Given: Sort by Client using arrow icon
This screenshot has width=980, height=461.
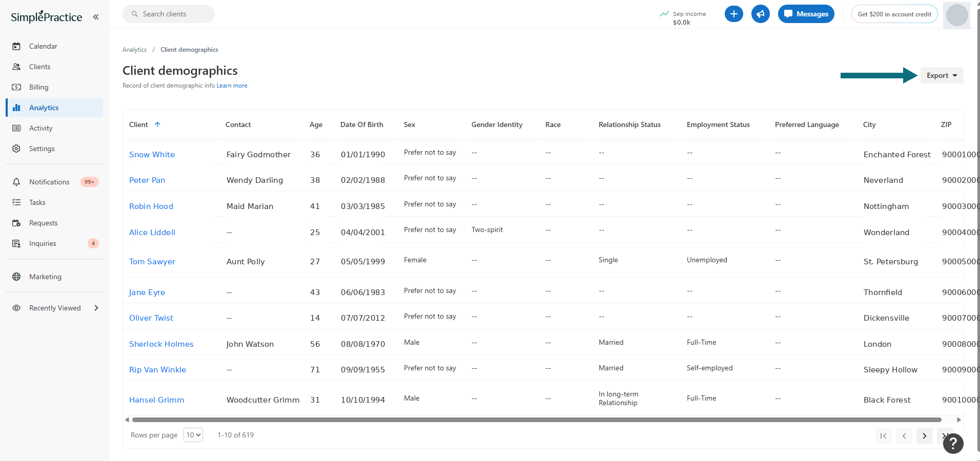Looking at the screenshot, I should coord(157,124).
